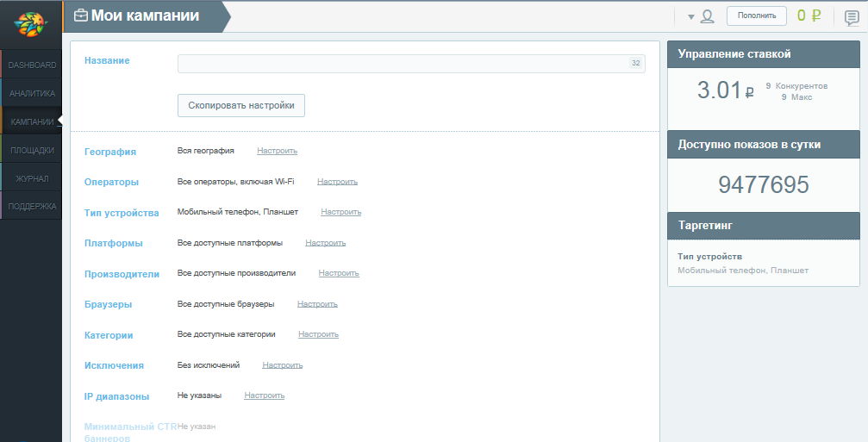Click Тип устройств in Таргетинг panel

tap(709, 257)
